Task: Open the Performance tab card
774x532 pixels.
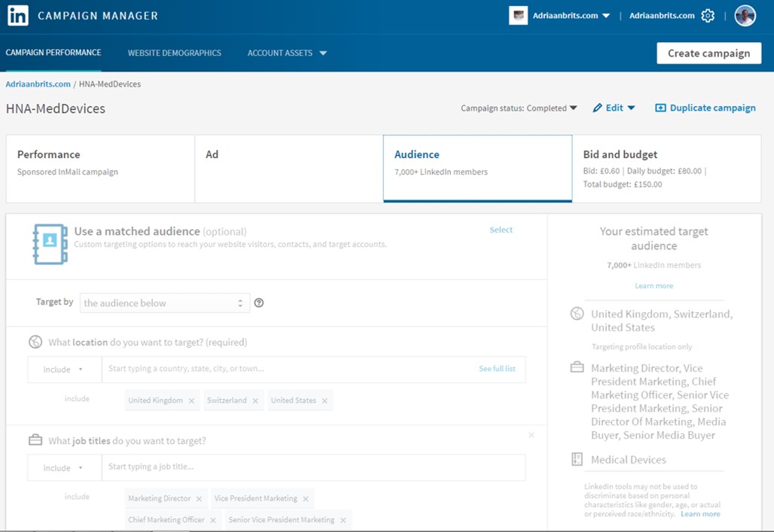Action: pyautogui.click(x=100, y=169)
